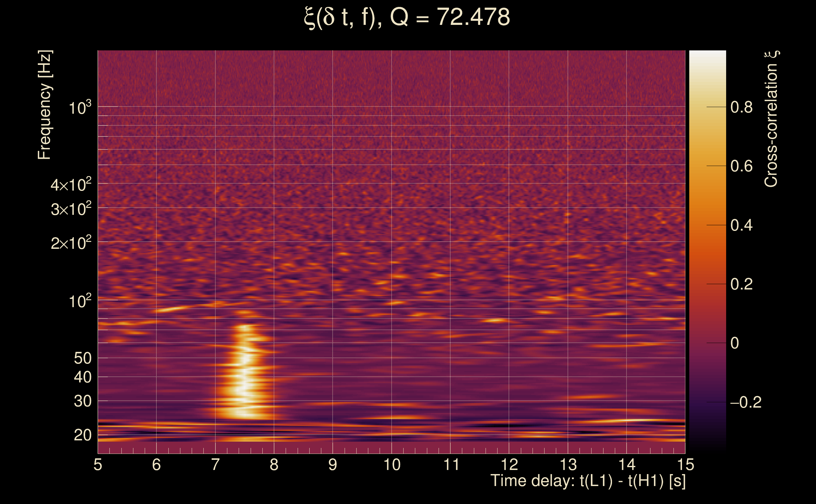
Task: Click the white top of the colorbar
Action: click(x=707, y=55)
